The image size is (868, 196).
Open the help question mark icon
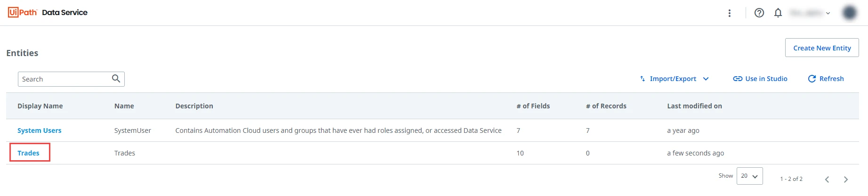tap(759, 13)
